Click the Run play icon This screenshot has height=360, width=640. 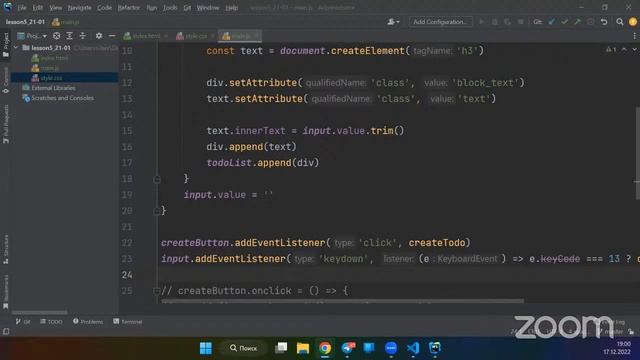(482, 22)
